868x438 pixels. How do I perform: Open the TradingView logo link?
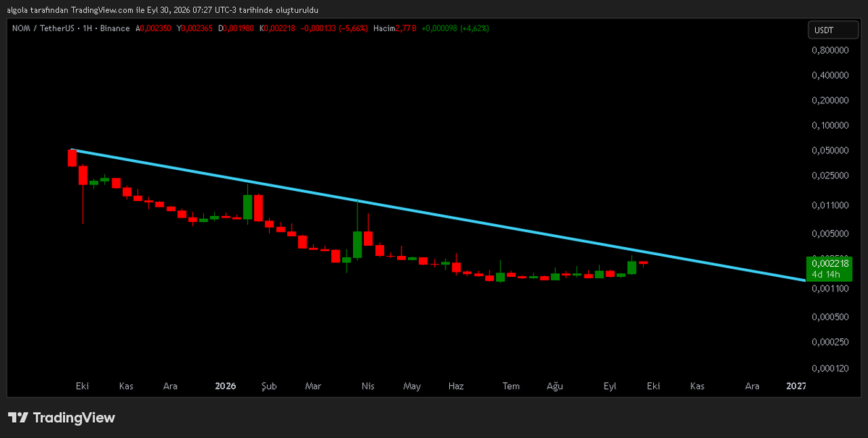61,418
